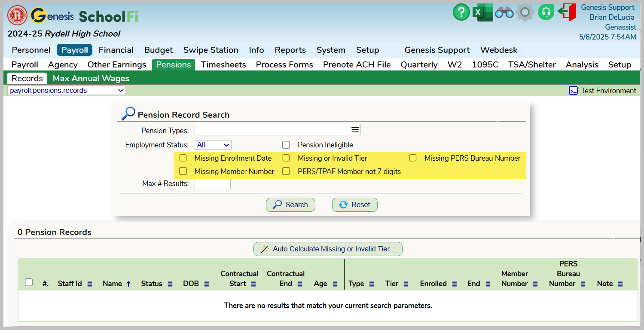The height and width of the screenshot is (330, 644).
Task: Open Enrolled column menu icon
Action: pyautogui.click(x=455, y=284)
